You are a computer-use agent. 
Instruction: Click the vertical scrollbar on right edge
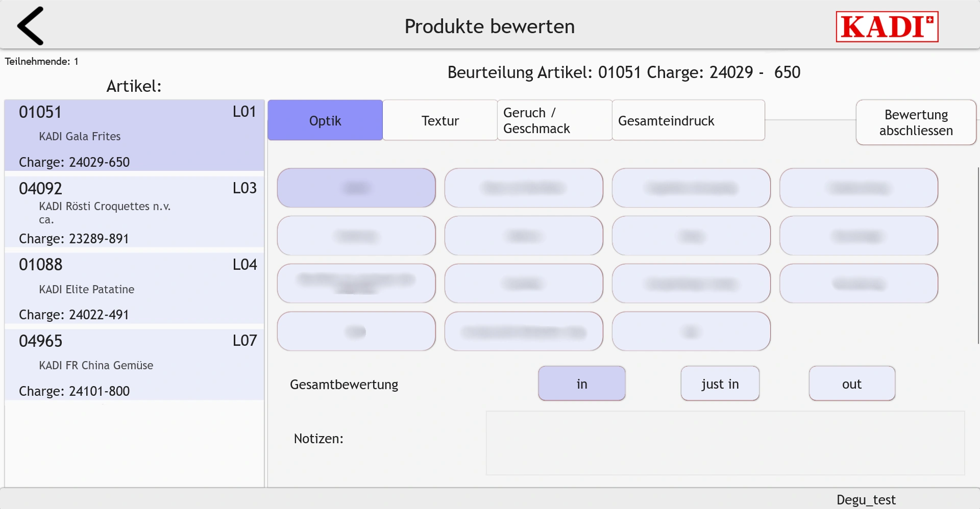(x=978, y=255)
